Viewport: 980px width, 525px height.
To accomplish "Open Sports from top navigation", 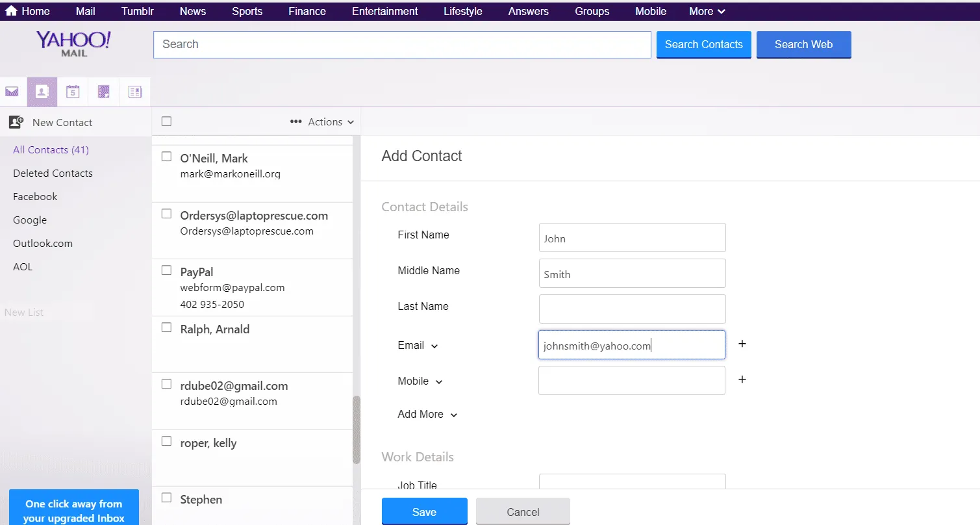I will (x=247, y=11).
